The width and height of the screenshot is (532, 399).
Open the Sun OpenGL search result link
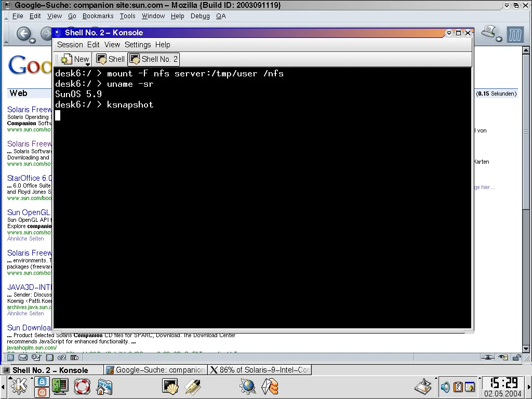click(29, 212)
